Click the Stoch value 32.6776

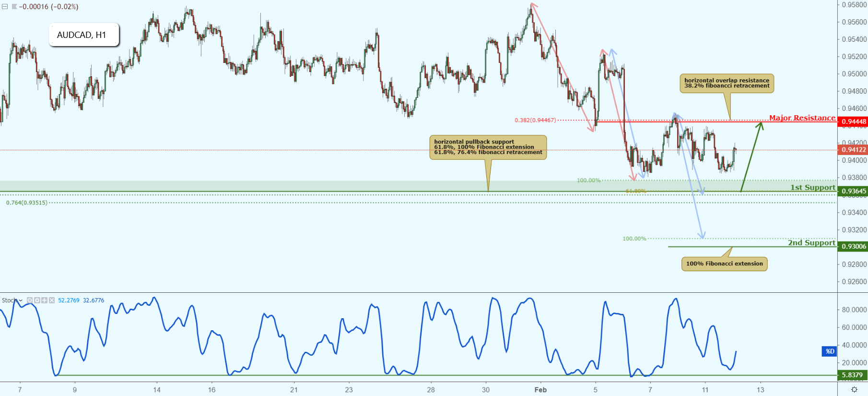click(x=94, y=300)
